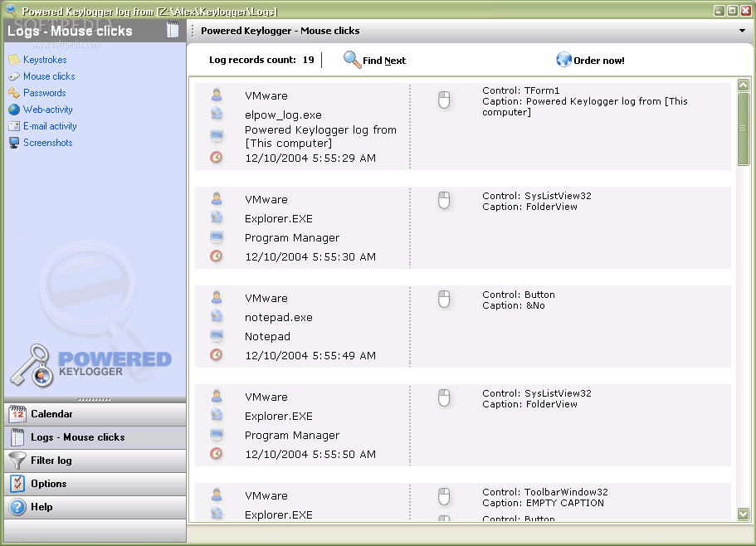Viewport: 756px width, 546px height.
Task: Click mouse icon of ToolbarWindow32 record
Action: coord(444,496)
